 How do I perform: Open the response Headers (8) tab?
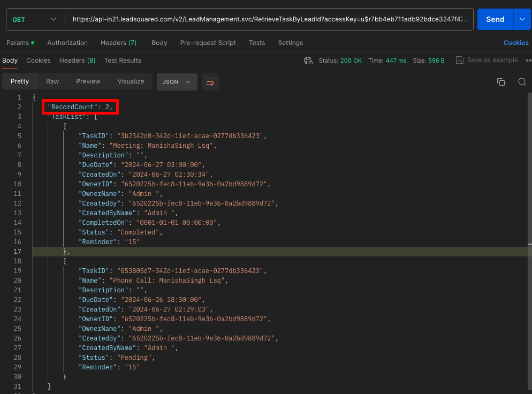click(x=77, y=60)
